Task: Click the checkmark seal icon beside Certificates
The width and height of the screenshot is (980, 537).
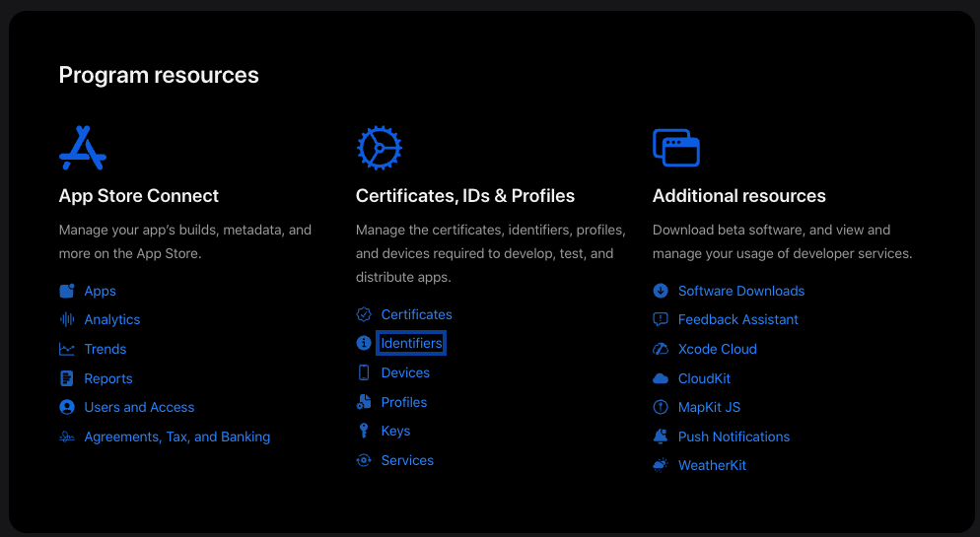Action: click(x=364, y=314)
